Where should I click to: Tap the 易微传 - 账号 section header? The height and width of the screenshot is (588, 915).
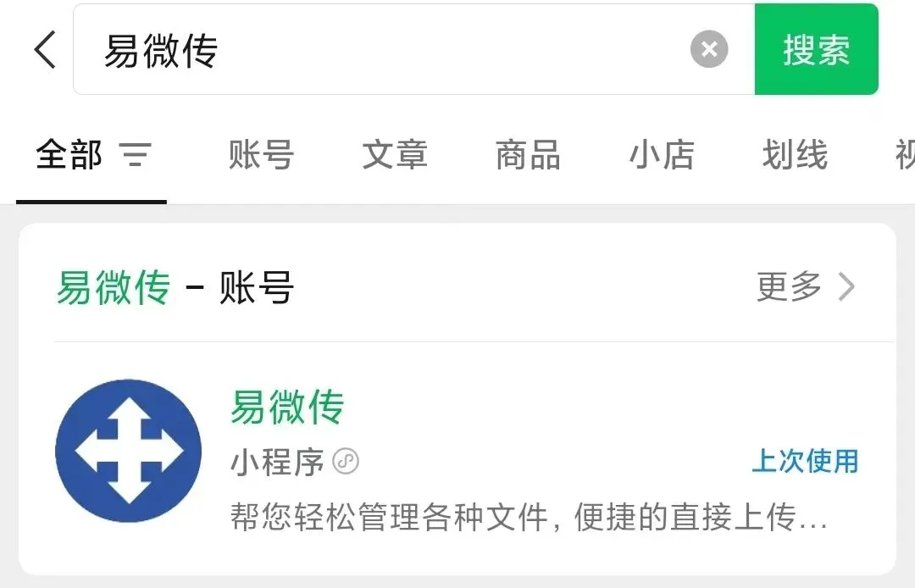coord(175,287)
